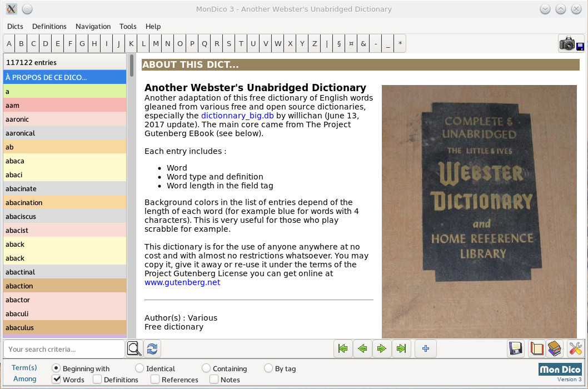Click the letter M filter button
The image size is (588, 389).
[x=156, y=43]
